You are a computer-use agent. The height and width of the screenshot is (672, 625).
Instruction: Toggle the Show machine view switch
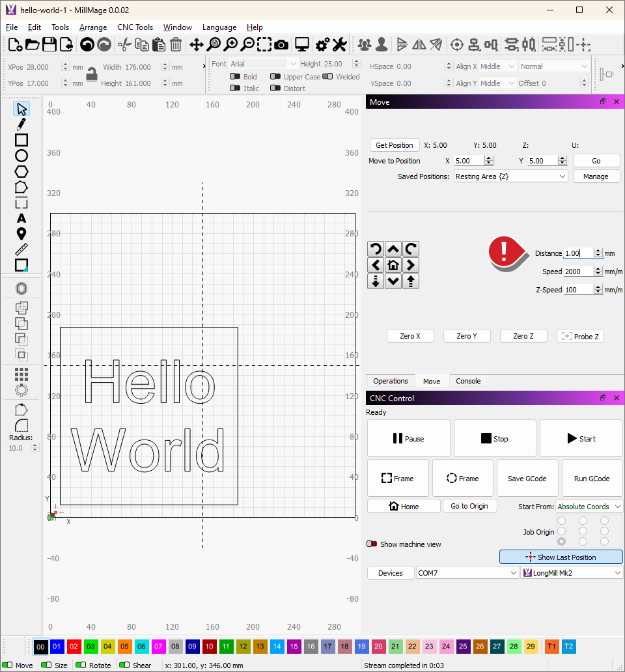click(372, 544)
